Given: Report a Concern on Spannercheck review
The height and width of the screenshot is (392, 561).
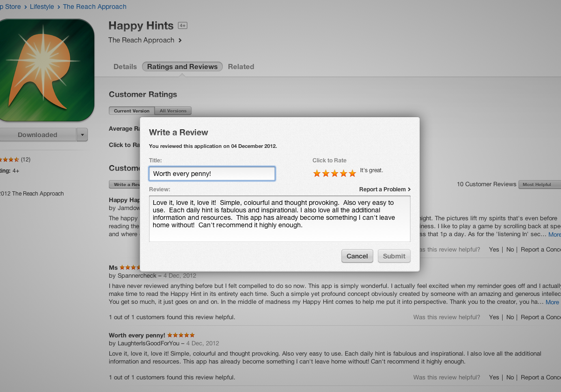Looking at the screenshot, I should pyautogui.click(x=541, y=317).
